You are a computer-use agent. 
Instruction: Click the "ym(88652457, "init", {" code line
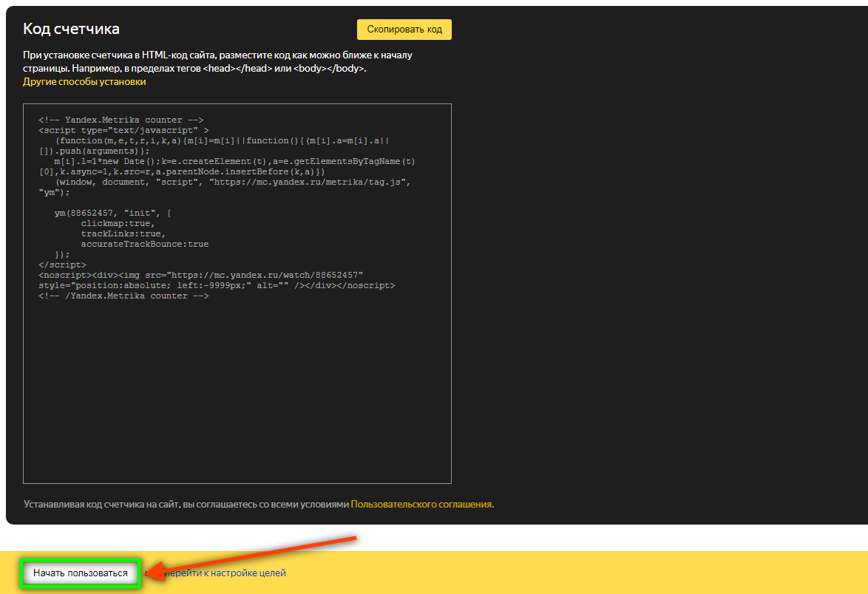(x=113, y=213)
